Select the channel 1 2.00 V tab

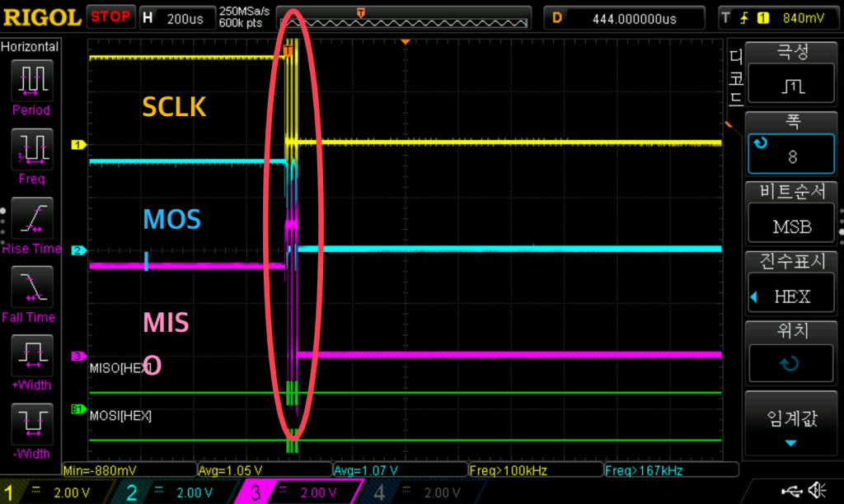(57, 492)
